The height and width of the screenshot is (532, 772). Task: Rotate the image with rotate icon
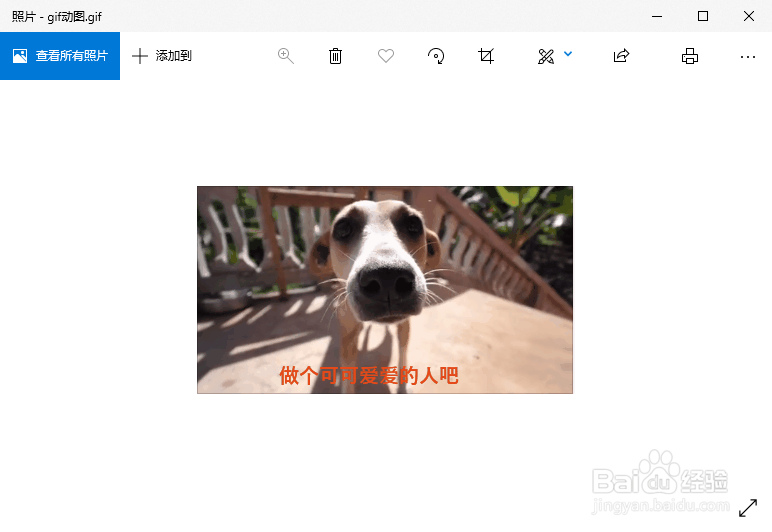pyautogui.click(x=436, y=56)
